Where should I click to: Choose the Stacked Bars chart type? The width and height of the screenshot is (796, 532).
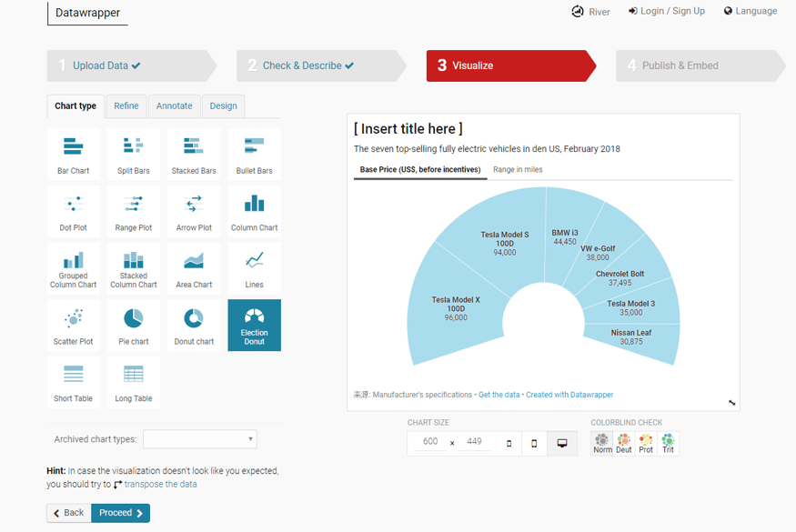(x=194, y=155)
